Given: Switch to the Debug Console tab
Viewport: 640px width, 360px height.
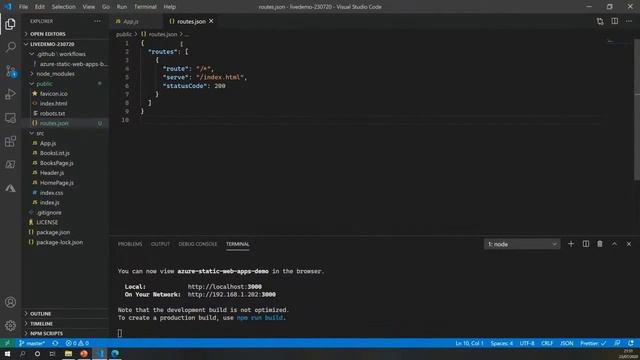Looking at the screenshot, I should (x=198, y=244).
